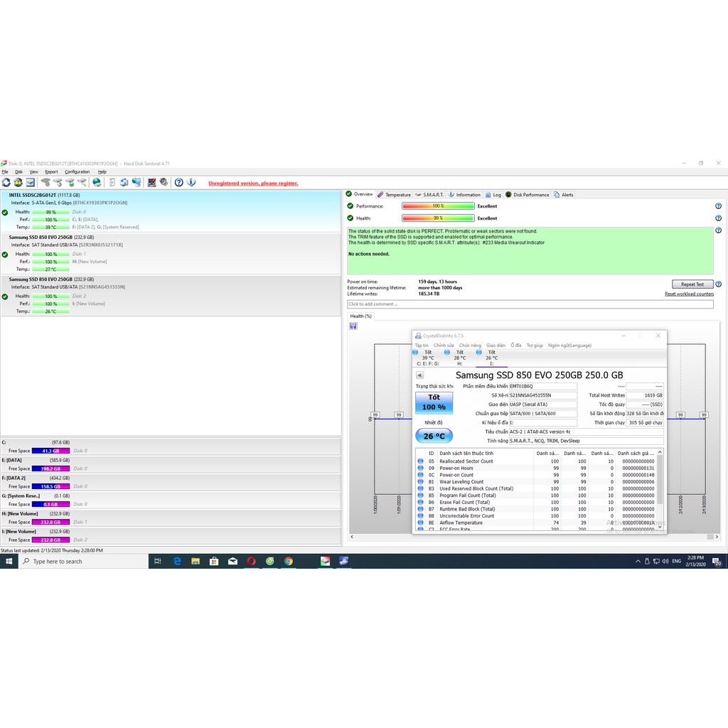
Task: Open the Chức năng menu in CrystalDiskInfo
Action: click(470, 346)
